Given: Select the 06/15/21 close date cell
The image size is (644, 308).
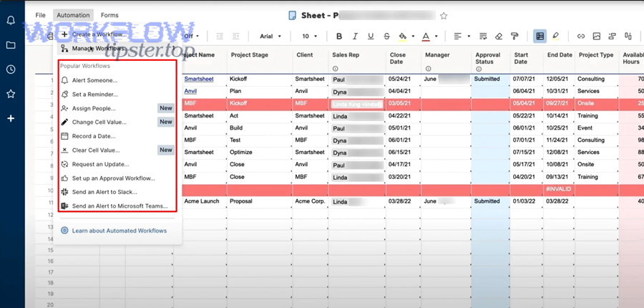Looking at the screenshot, I should [404, 152].
